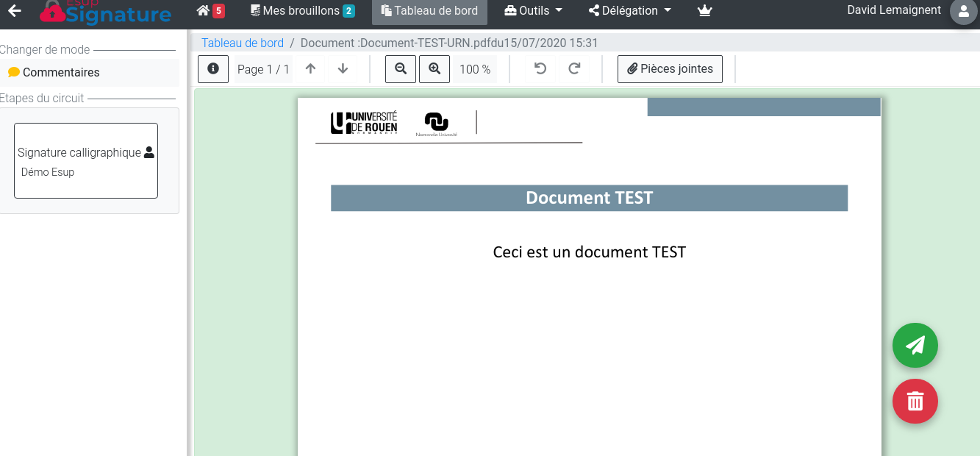Viewport: 980px width, 456px height.
Task: Open the user profile avatar menu
Action: tap(963, 12)
